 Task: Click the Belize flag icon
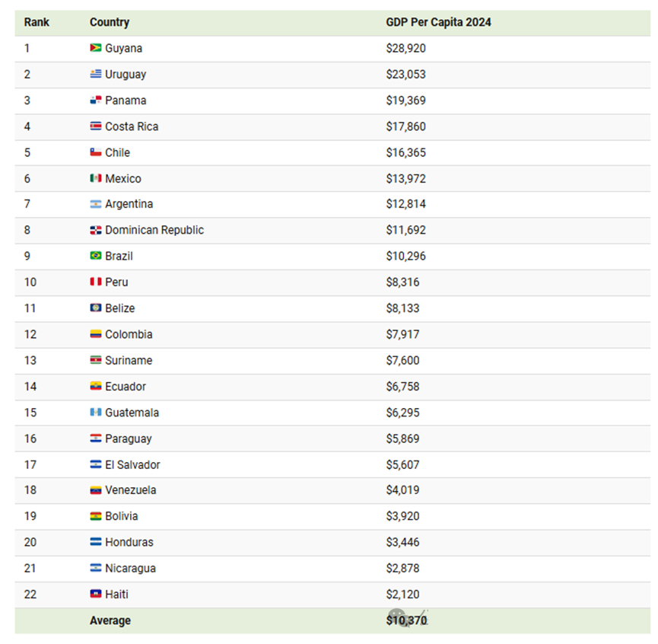(96, 308)
